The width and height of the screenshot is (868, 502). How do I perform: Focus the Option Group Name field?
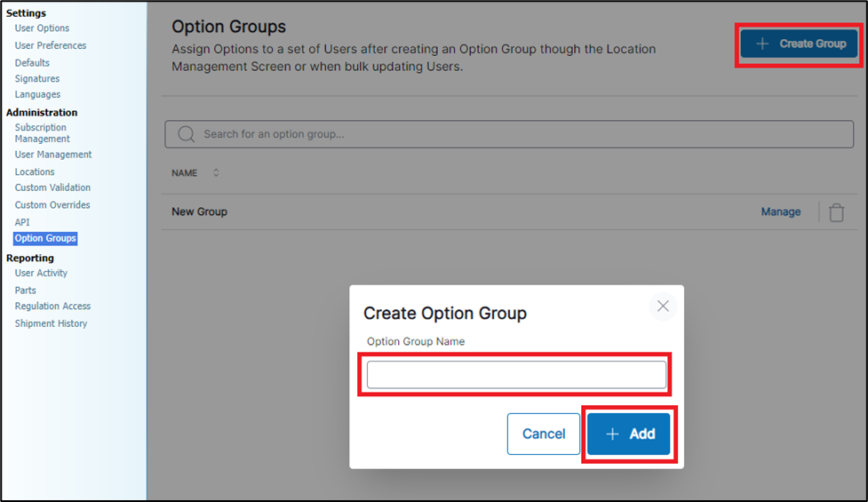click(516, 374)
